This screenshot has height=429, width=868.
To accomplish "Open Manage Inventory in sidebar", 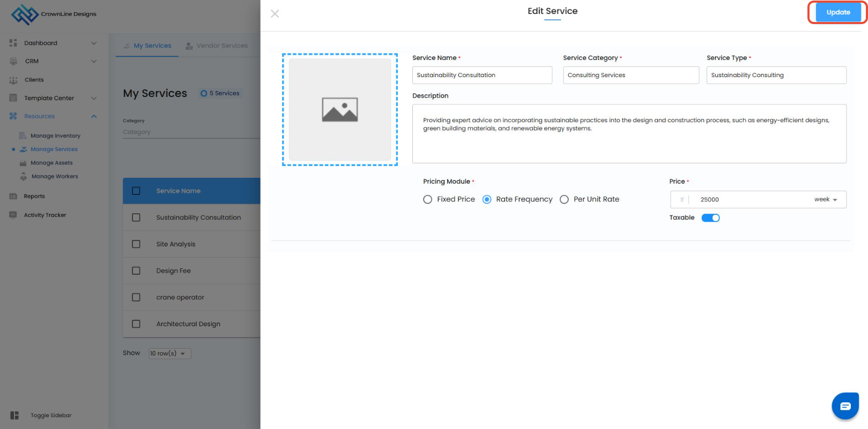I will coord(55,136).
